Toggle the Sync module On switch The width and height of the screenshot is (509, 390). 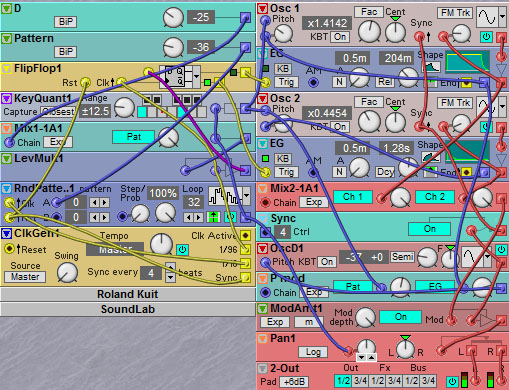coord(429,229)
